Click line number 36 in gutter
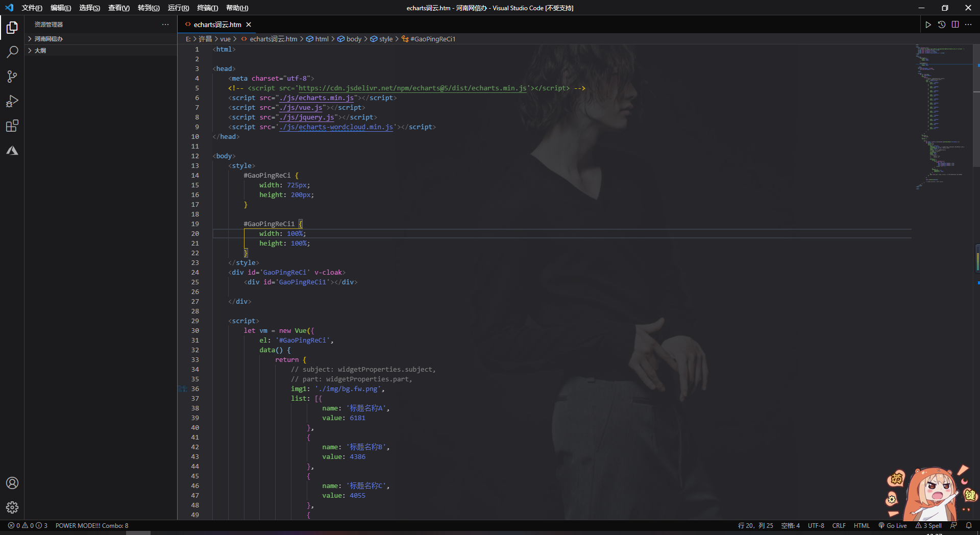The image size is (980, 535). [x=195, y=389]
